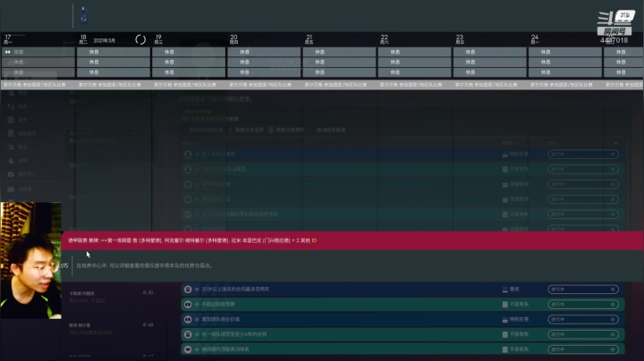The height and width of the screenshot is (361, 644).
Task: Select the day 20 周四 calendar header
Action: pos(233,39)
